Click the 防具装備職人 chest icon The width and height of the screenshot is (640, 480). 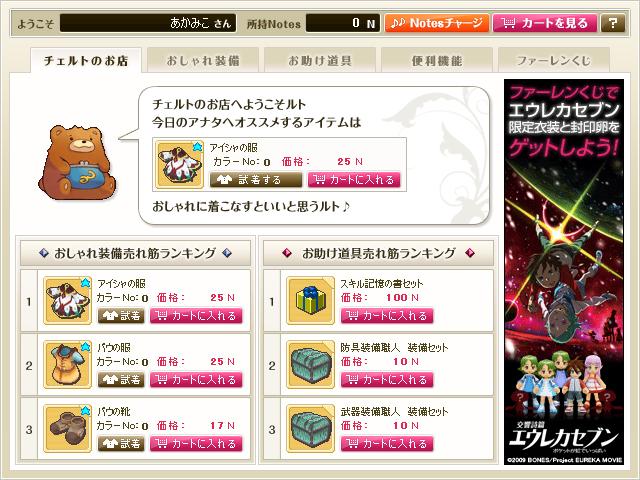[310, 365]
